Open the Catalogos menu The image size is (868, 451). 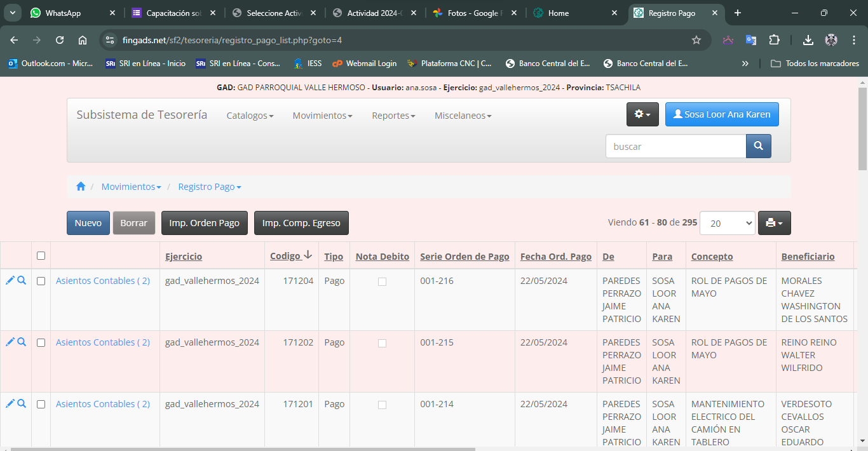point(250,116)
